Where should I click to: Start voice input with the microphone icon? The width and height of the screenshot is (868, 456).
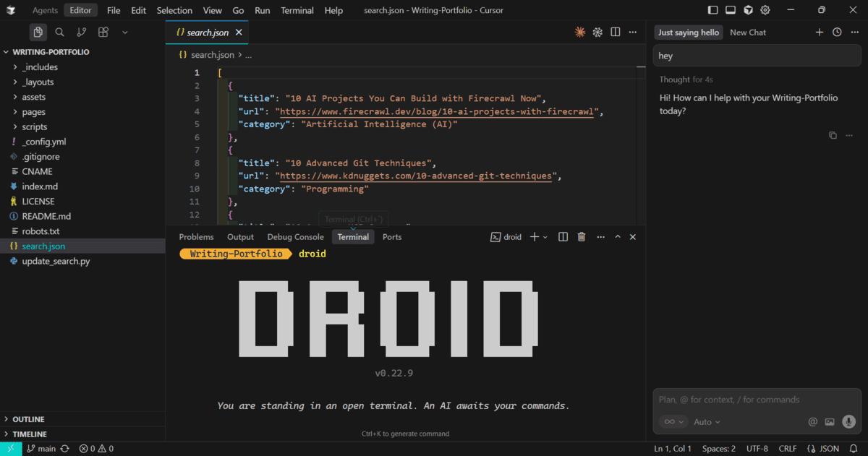click(848, 421)
